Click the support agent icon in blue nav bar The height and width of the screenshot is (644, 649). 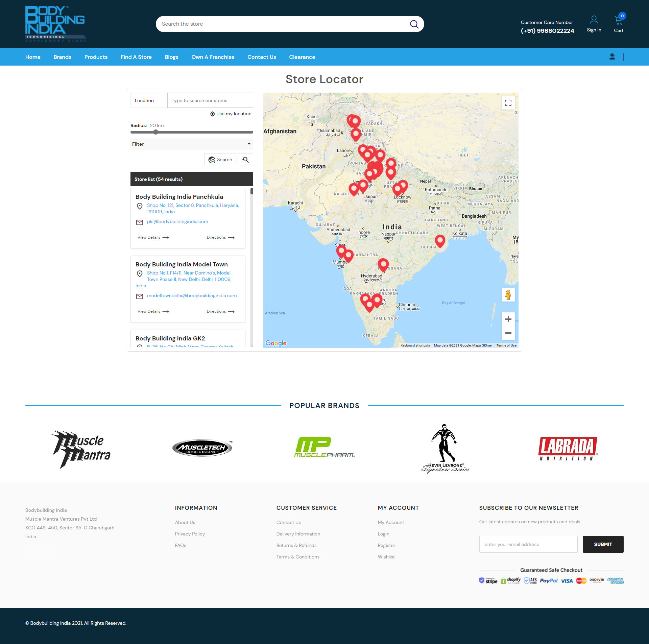612,57
